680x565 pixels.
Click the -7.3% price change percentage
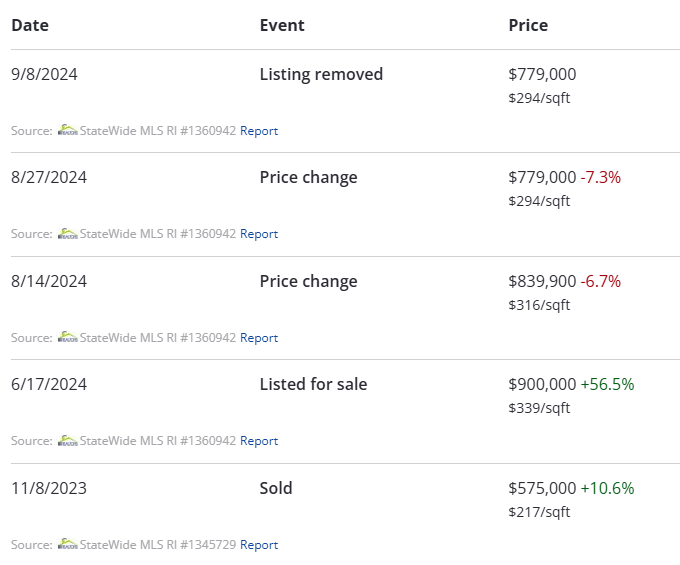[x=601, y=177]
